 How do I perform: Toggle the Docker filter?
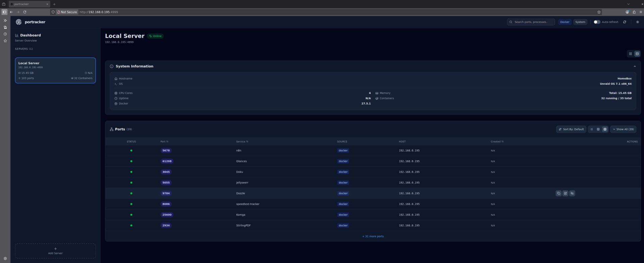(x=565, y=22)
